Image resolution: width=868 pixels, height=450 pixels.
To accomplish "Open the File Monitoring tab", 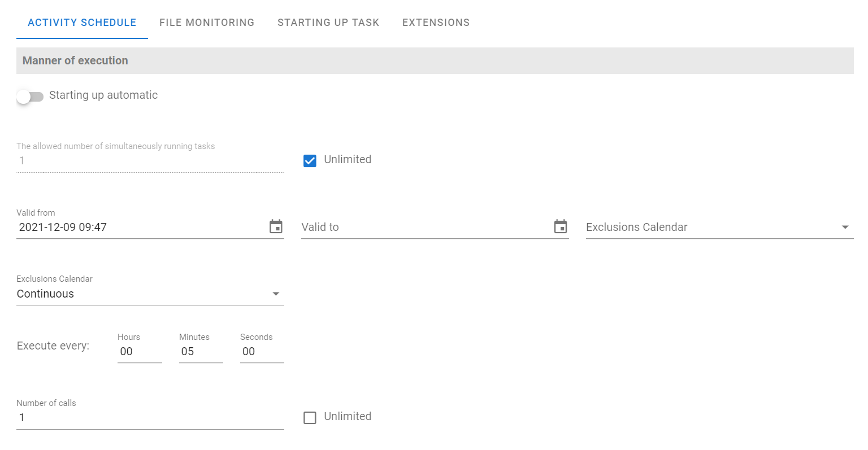I will [207, 23].
